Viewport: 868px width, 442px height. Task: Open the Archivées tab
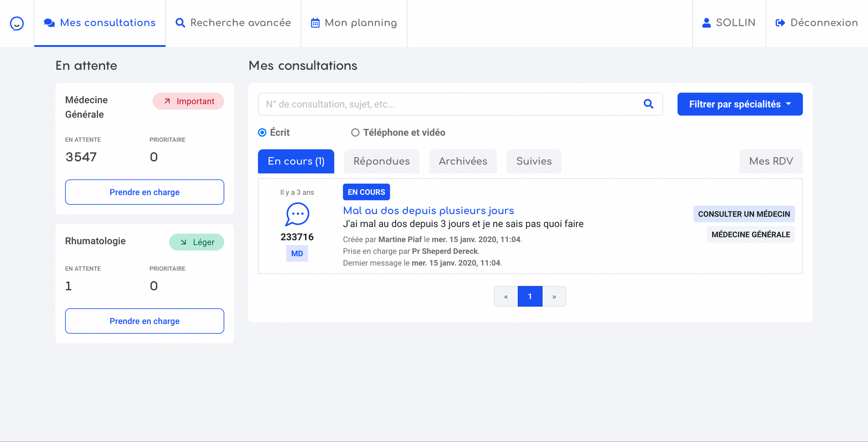point(463,161)
